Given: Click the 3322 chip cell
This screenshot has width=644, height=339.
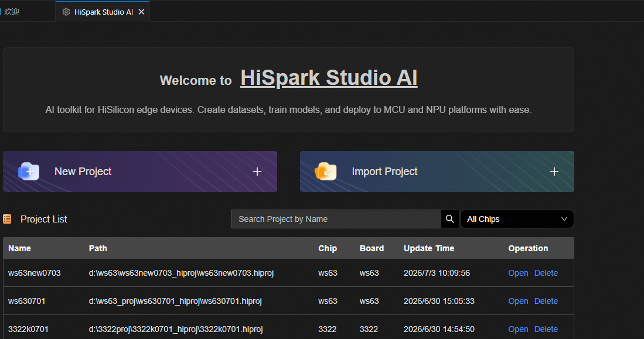Looking at the screenshot, I should pos(328,329).
